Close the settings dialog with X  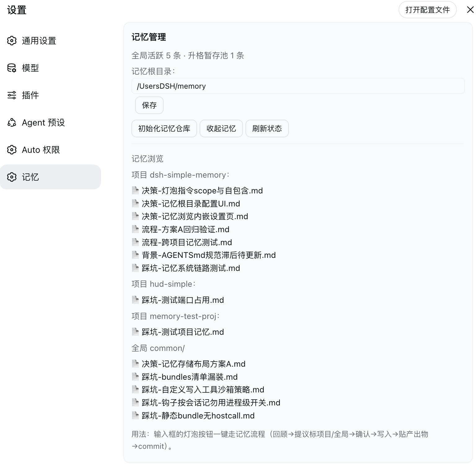(470, 10)
